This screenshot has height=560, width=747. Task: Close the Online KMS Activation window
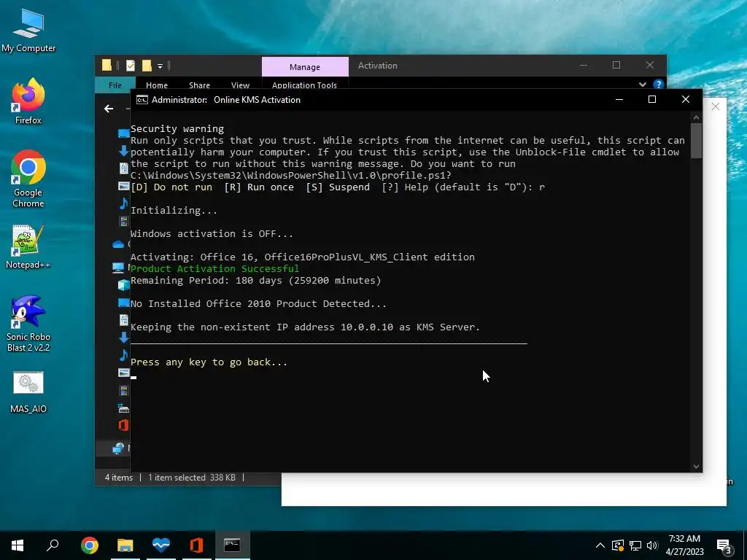686,99
